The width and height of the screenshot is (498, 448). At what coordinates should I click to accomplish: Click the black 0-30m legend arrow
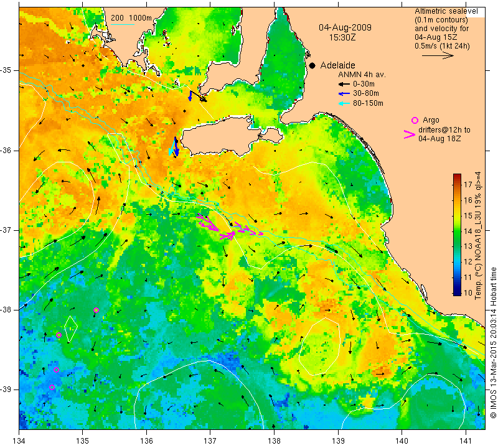(344, 85)
